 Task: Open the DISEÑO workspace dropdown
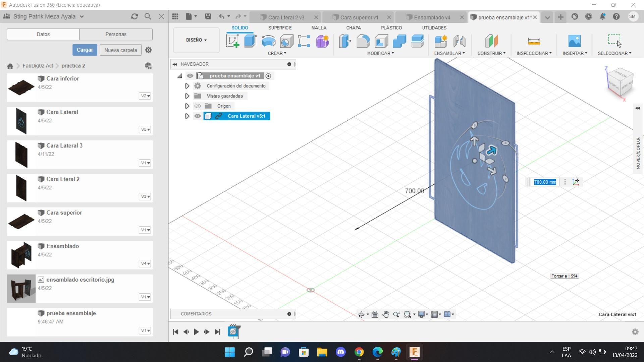coord(196,40)
